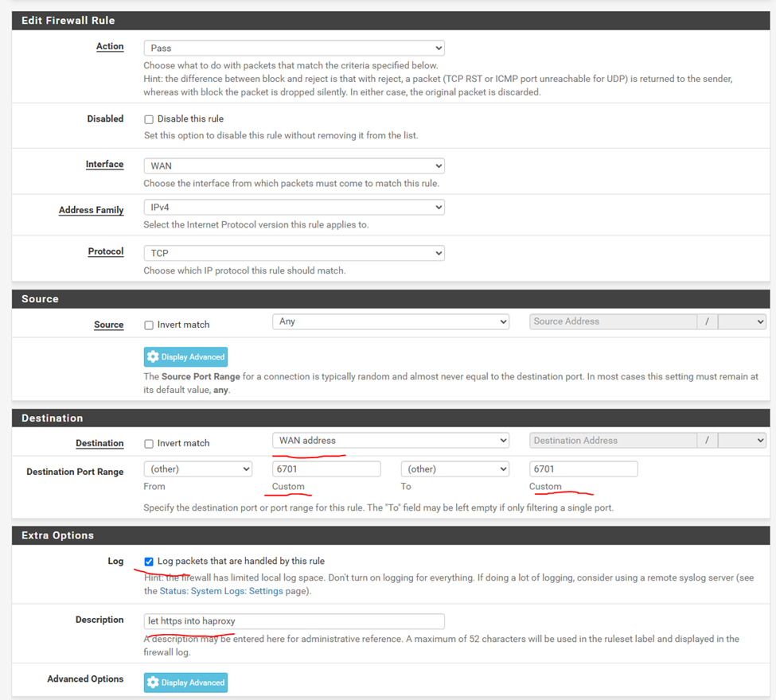The width and height of the screenshot is (776, 700).
Task: Check Destination Invert match checkbox
Action: 149,444
